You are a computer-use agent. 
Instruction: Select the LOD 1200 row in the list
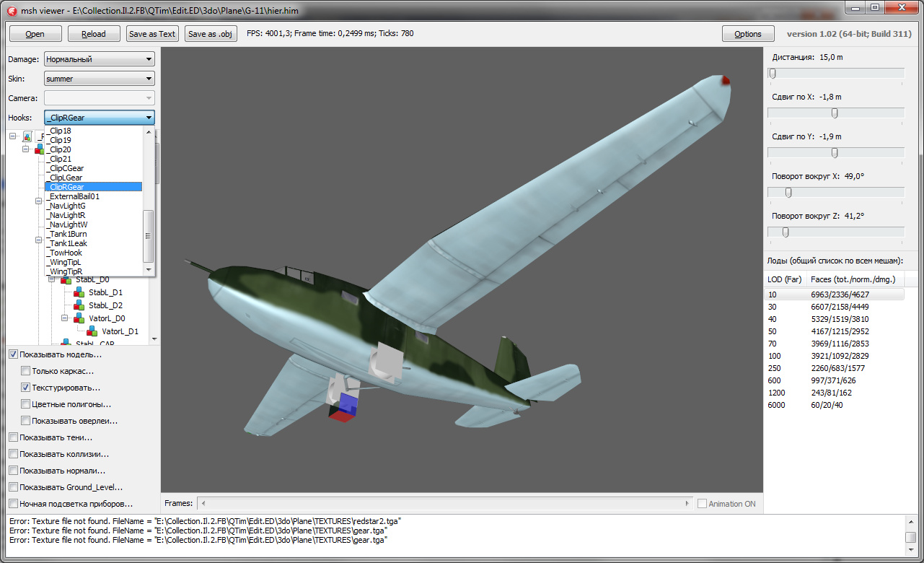click(834, 393)
